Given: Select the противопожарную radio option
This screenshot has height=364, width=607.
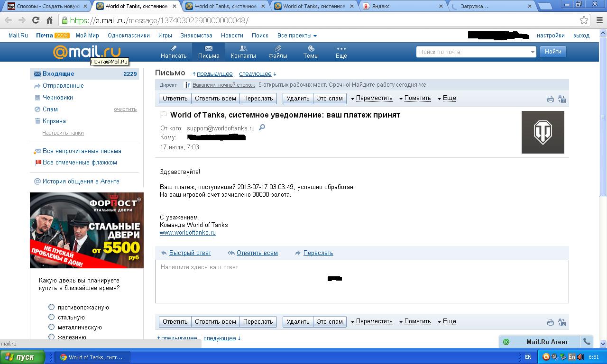Looking at the screenshot, I should tap(51, 307).
